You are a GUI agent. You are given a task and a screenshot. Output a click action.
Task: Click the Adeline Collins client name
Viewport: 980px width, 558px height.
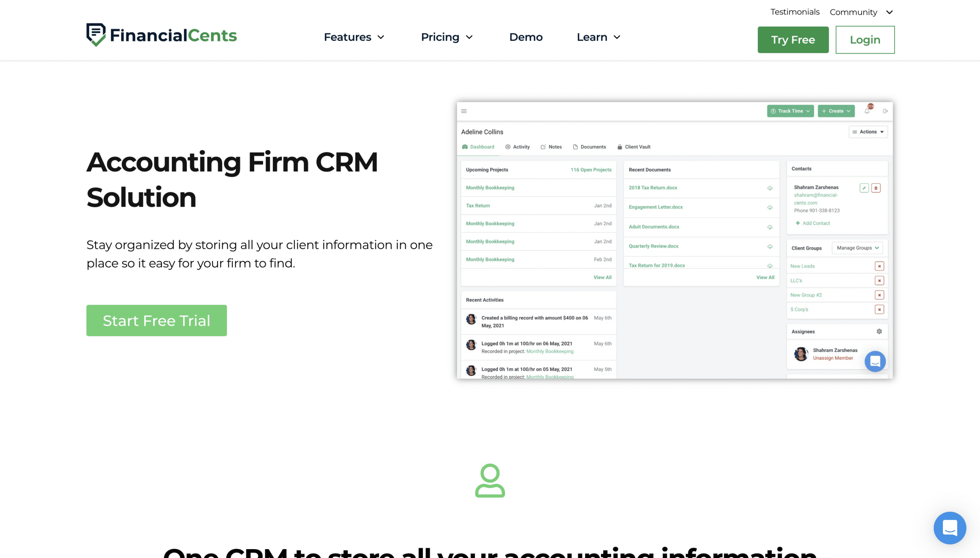(482, 132)
